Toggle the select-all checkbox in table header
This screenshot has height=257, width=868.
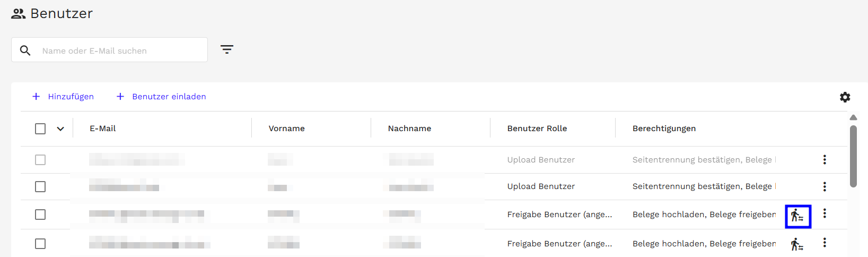40,128
